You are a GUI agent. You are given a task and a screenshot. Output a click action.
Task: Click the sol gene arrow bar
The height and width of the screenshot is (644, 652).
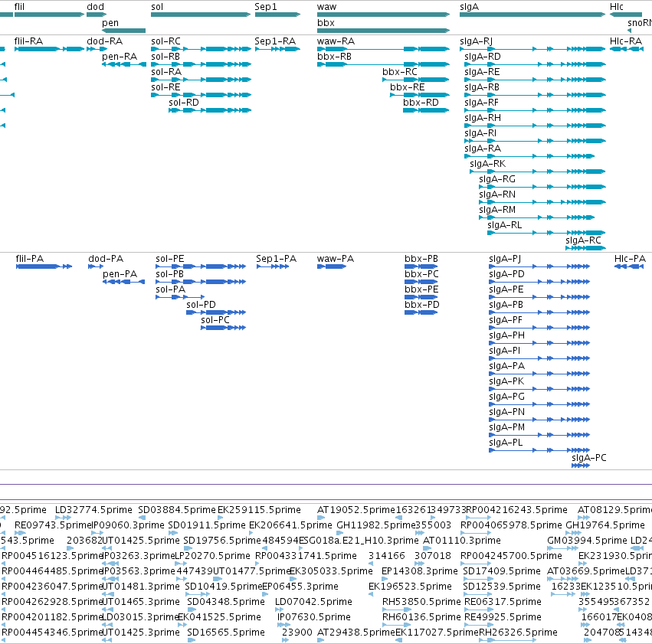[x=201, y=15]
